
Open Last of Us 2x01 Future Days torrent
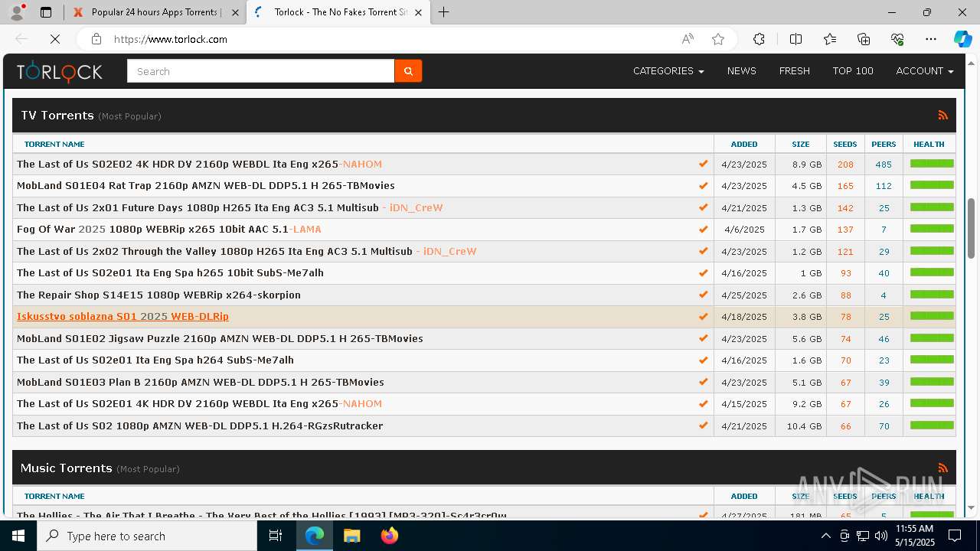pos(230,207)
